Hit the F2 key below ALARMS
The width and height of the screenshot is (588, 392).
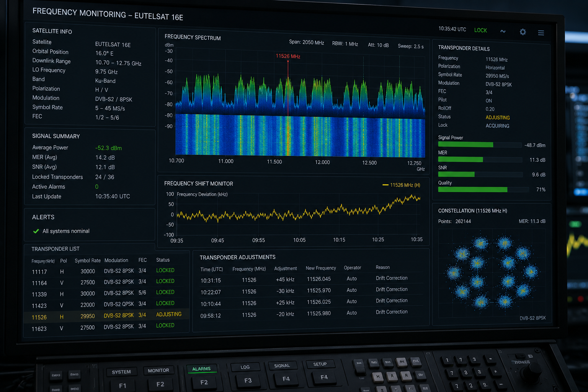pos(204,382)
